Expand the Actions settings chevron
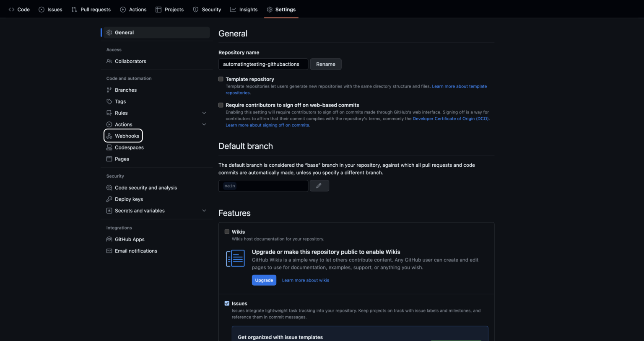 [x=204, y=124]
